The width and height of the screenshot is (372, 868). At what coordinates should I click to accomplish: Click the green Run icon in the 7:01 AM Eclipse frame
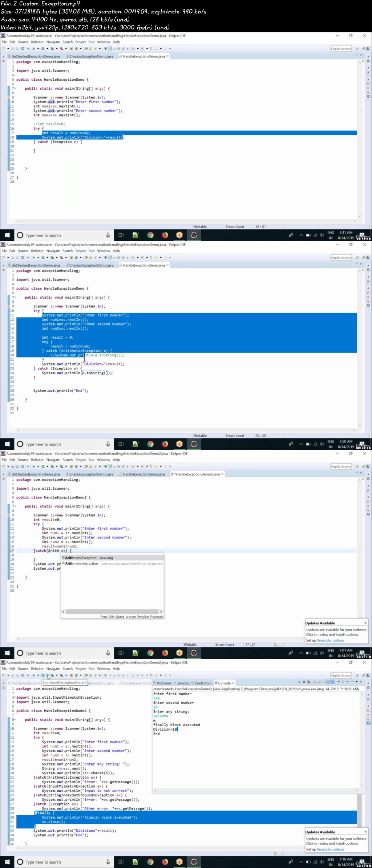43,466
